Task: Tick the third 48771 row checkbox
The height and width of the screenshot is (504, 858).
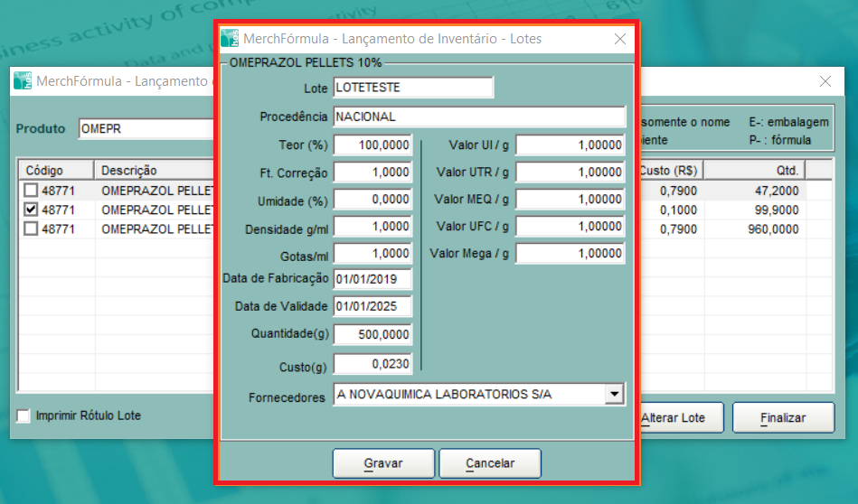Action: [x=32, y=229]
